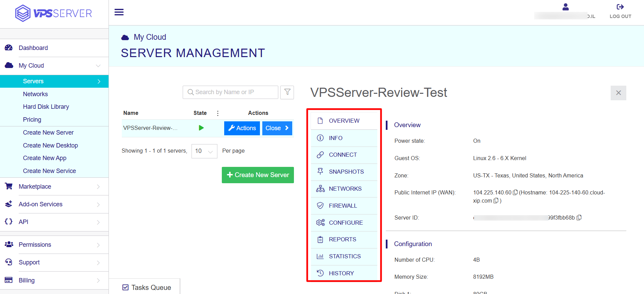Image resolution: width=644 pixels, height=294 pixels.
Task: Click the Dashboard gauge icon
Action: pos(9,48)
